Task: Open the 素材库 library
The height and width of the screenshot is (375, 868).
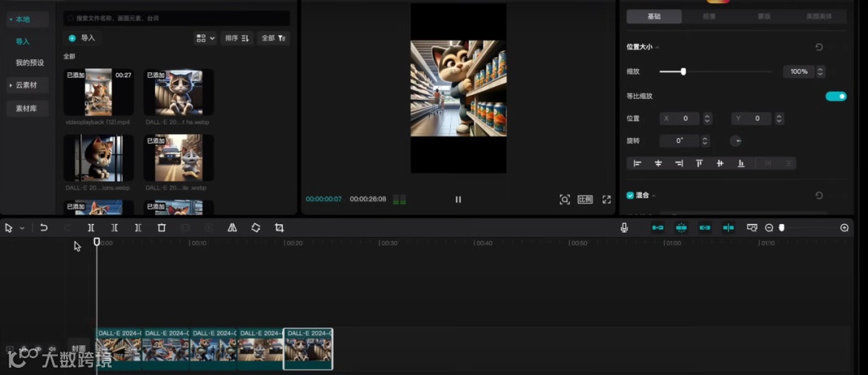Action: 27,108
